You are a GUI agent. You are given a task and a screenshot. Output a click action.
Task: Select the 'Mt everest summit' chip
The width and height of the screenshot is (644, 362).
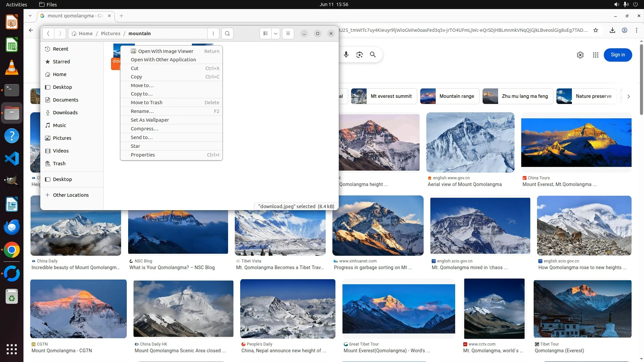(x=384, y=96)
